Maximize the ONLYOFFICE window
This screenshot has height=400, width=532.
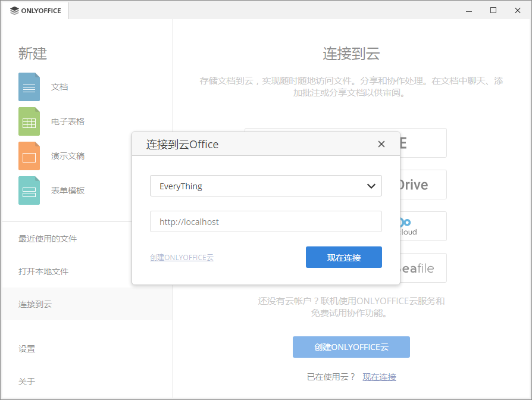[x=493, y=11]
